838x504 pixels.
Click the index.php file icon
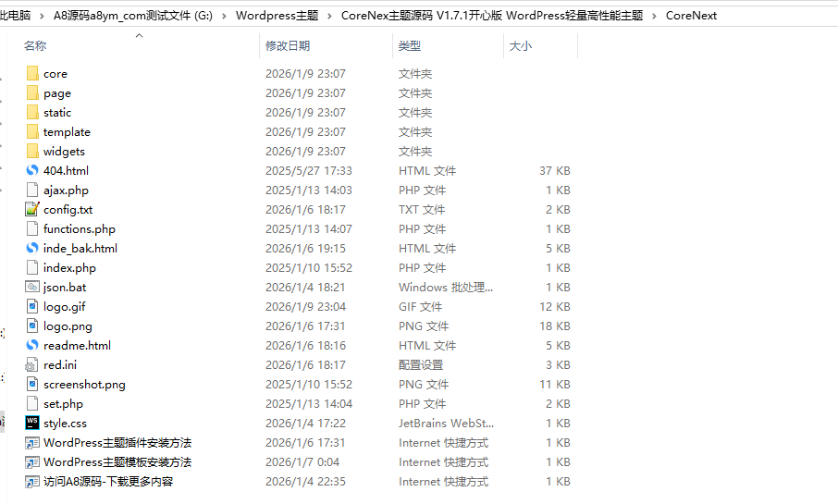tap(32, 267)
